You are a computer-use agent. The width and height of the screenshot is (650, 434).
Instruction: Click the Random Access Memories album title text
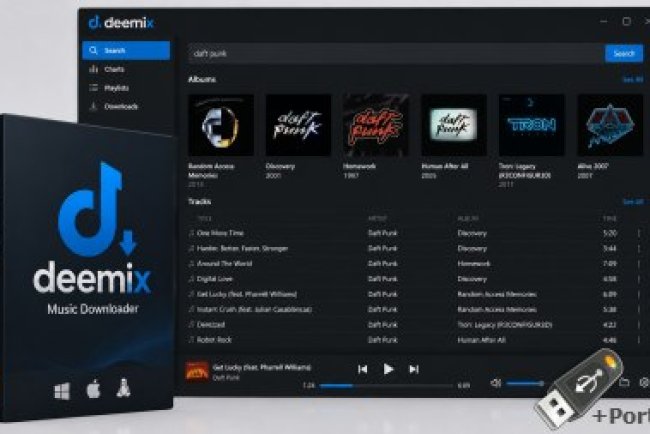(x=211, y=170)
